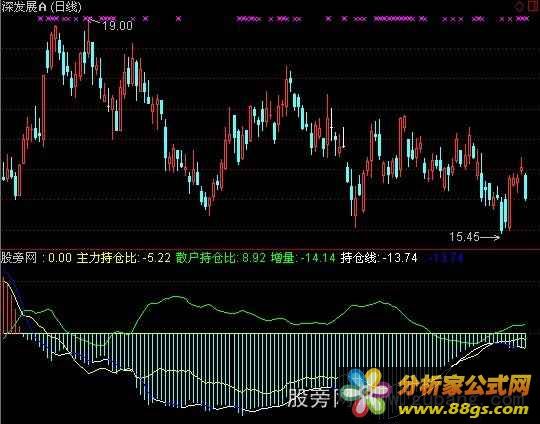
Task: Click the www.88gs.com link text
Action: (x=463, y=410)
